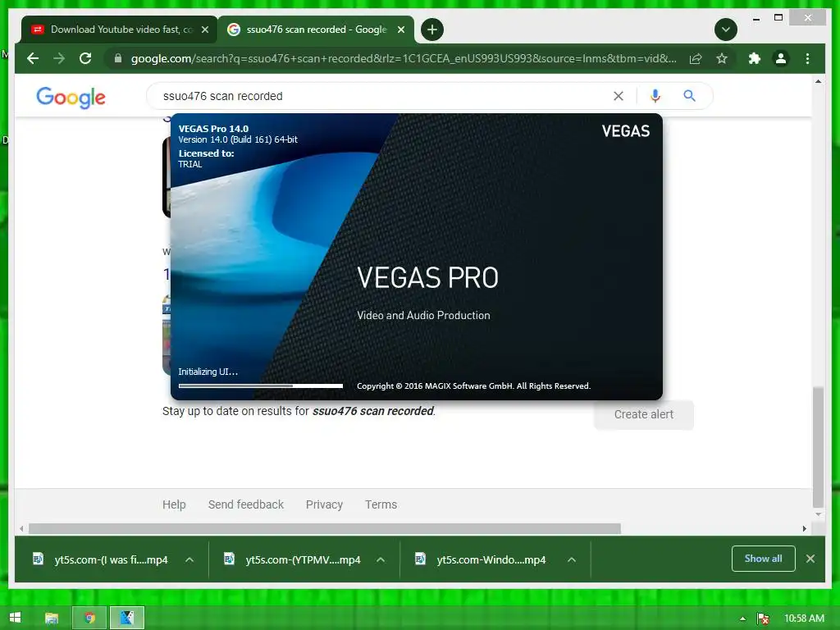Open the Chrome profile avatar menu

[781, 58]
